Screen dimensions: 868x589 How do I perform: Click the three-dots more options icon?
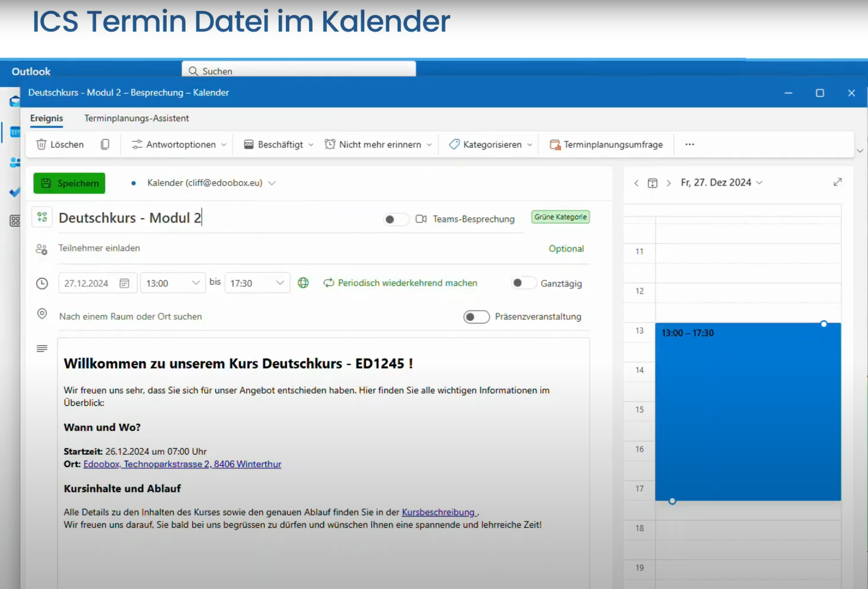click(x=689, y=144)
